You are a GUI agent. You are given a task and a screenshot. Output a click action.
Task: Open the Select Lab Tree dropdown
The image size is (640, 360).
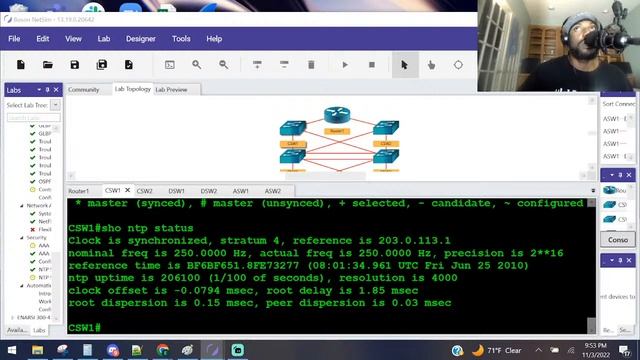coord(56,105)
